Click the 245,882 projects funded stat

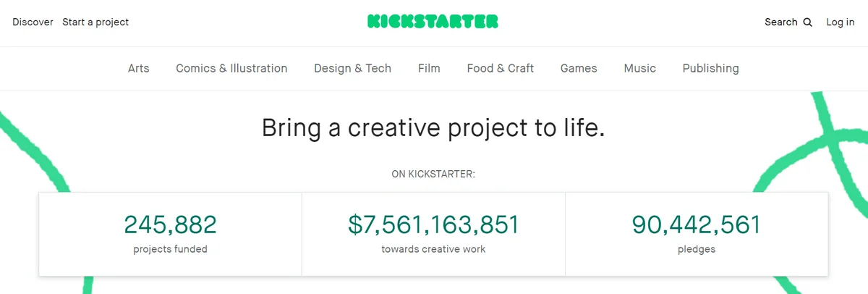(171, 225)
